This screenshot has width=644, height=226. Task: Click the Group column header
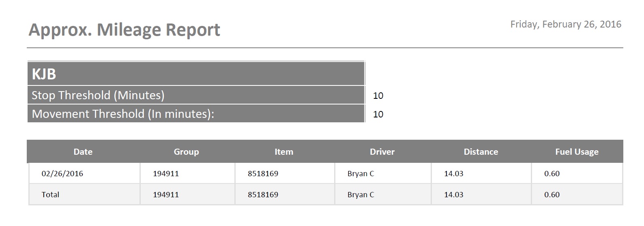[187, 152]
